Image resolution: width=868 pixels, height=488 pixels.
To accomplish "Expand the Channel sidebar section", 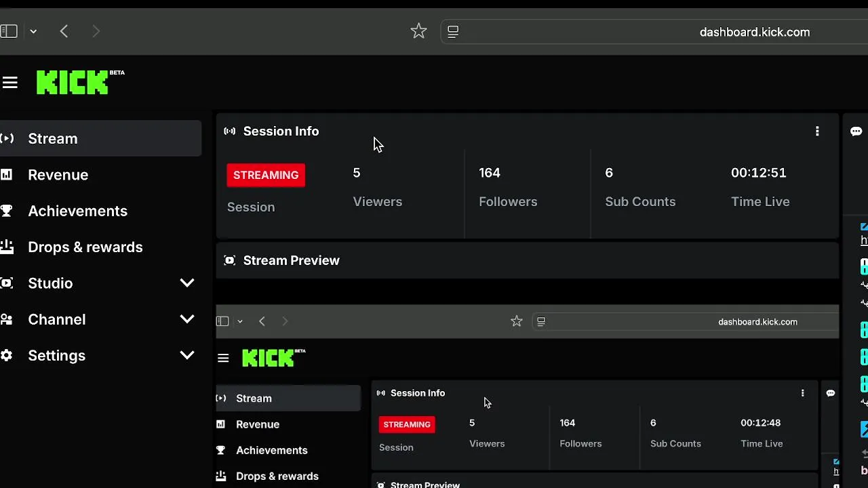I will coord(186,319).
